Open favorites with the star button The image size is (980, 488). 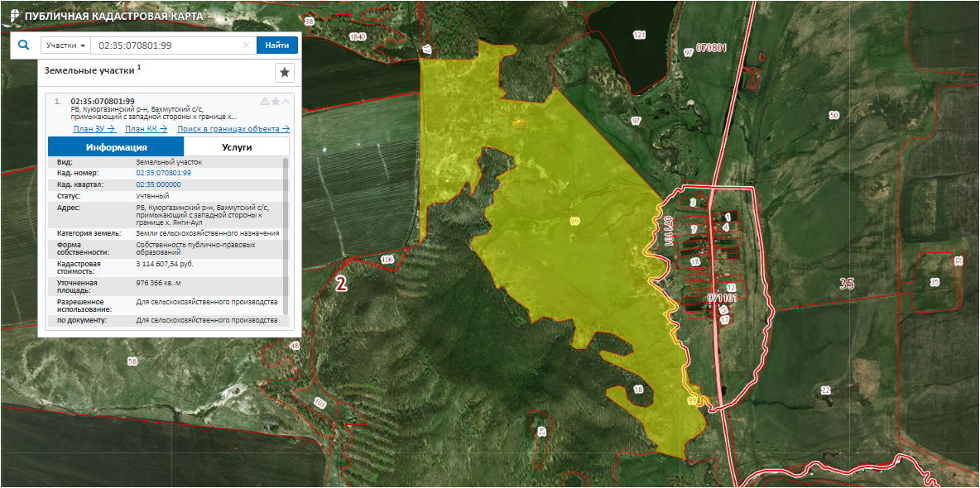tap(284, 73)
